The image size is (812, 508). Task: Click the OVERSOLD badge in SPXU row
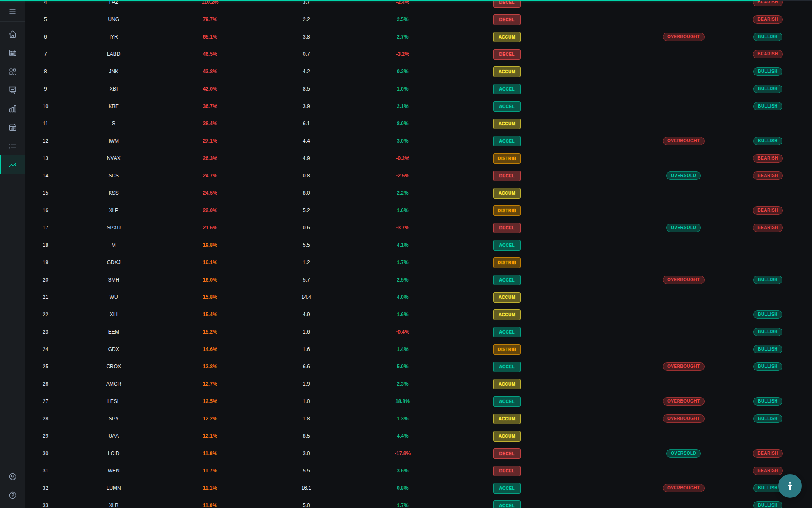click(683, 228)
